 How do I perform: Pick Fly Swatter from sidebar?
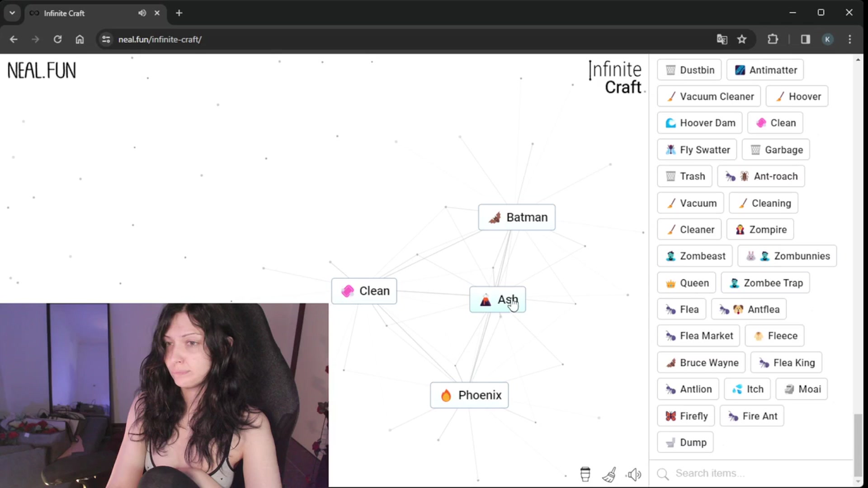coord(697,150)
